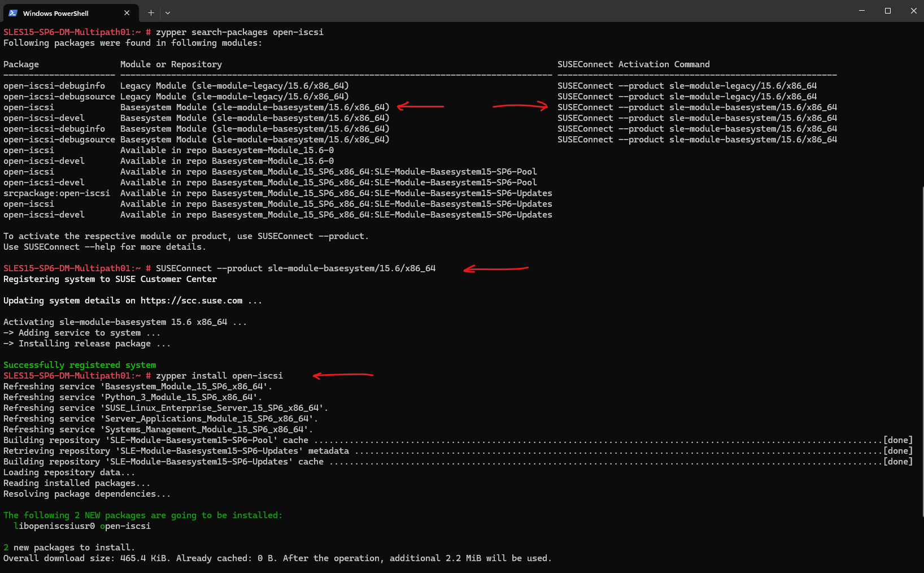Click the 'zypper install open-iscsi' command
This screenshot has height=573, width=924.
pyautogui.click(x=219, y=376)
